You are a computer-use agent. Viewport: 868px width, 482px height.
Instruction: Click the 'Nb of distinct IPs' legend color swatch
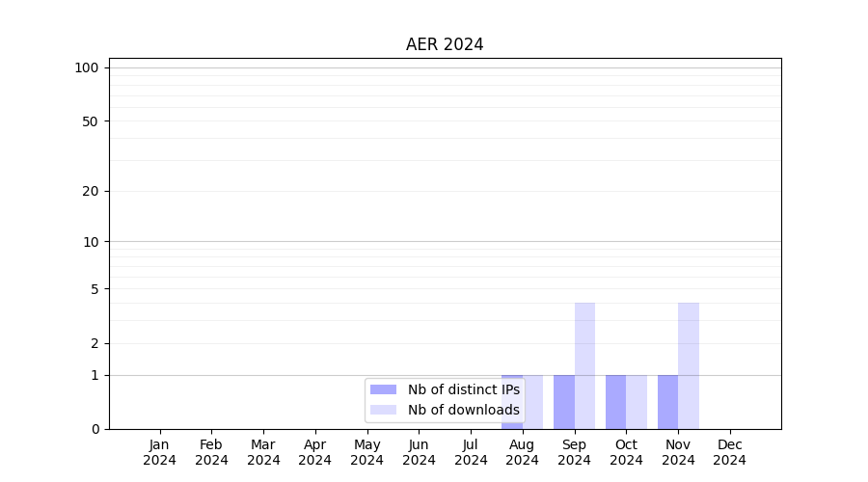click(x=383, y=389)
